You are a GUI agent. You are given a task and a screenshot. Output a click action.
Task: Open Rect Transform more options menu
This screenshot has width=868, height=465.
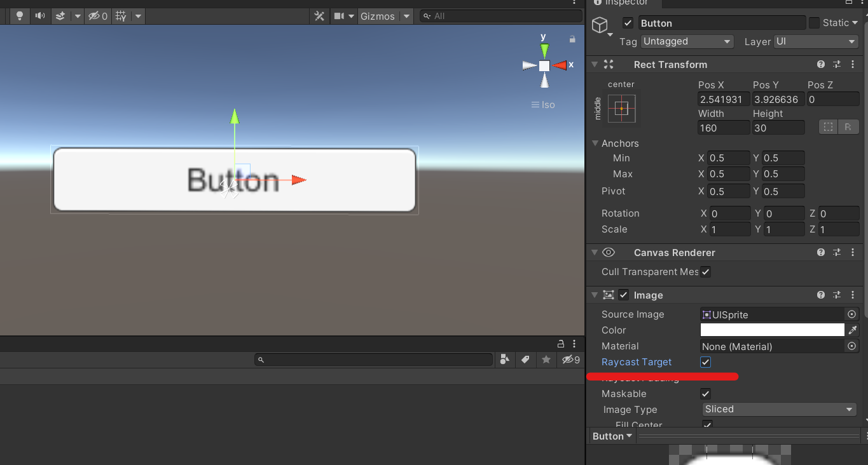(853, 64)
